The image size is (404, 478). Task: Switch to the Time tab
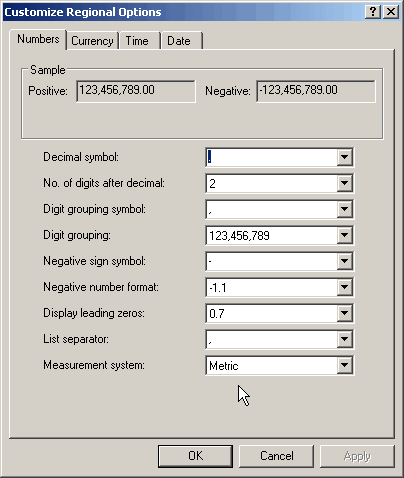[137, 41]
